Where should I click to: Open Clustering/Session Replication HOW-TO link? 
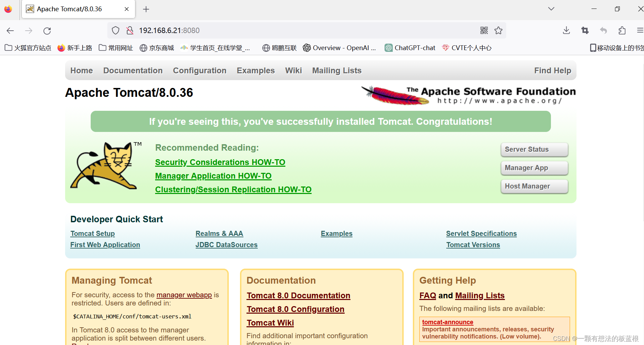point(233,190)
